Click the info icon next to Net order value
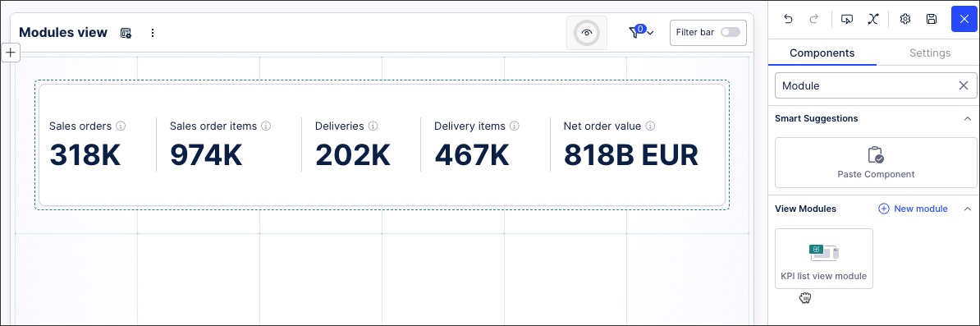The width and height of the screenshot is (980, 326). [651, 126]
